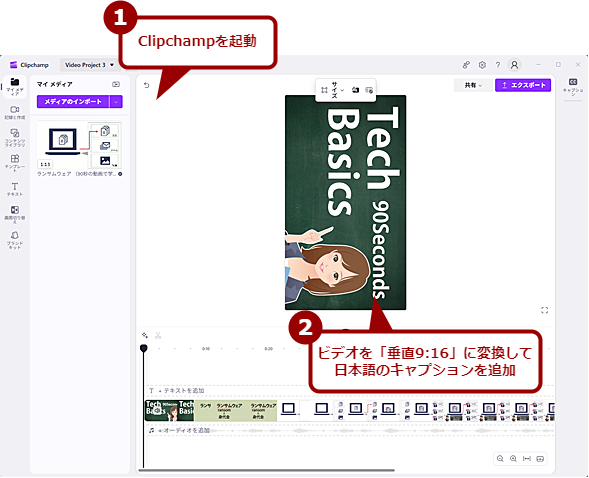The height and width of the screenshot is (478, 589).
Task: Expand the import media options arrow
Action: (116, 101)
